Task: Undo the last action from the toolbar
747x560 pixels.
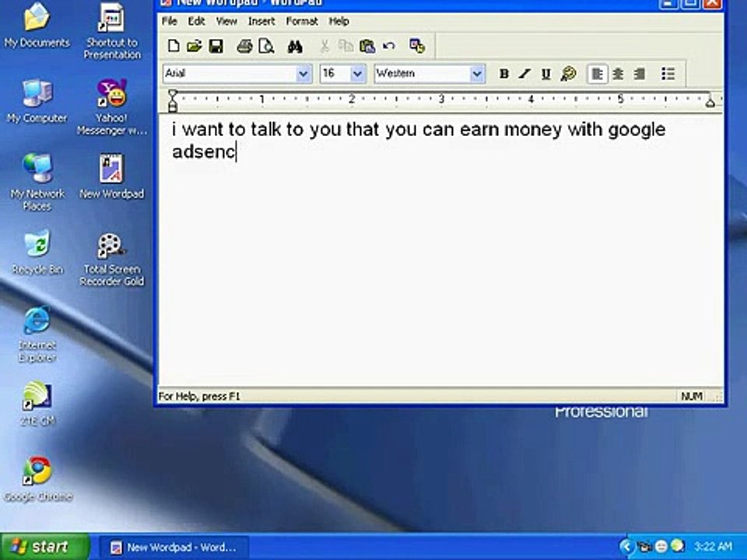Action: click(x=389, y=46)
